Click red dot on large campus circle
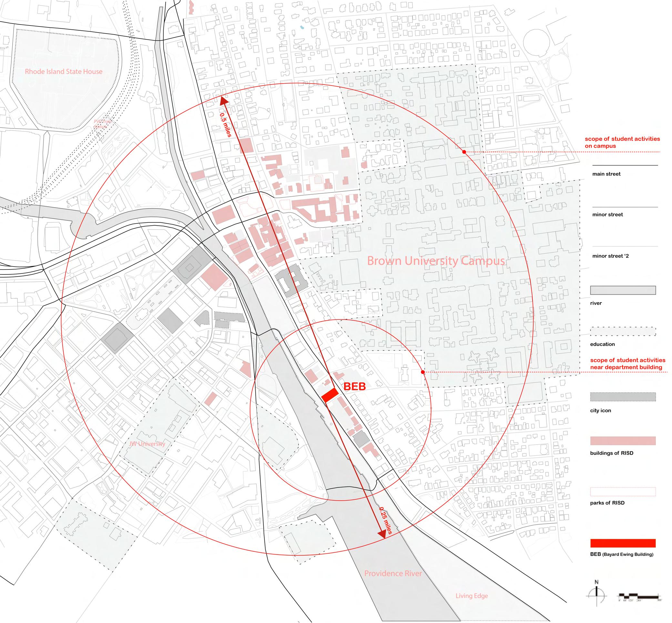The width and height of the screenshot is (672, 623). coord(464,152)
